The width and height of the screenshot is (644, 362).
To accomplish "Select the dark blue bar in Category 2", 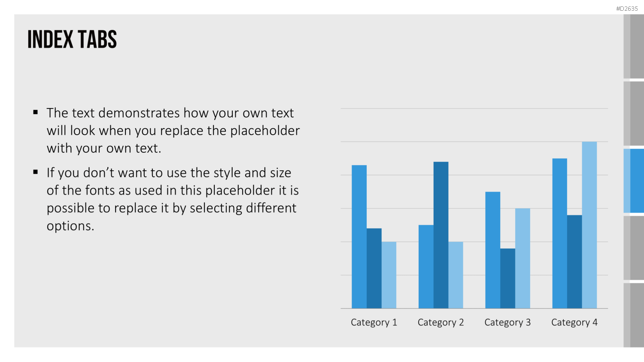I will [441, 235].
